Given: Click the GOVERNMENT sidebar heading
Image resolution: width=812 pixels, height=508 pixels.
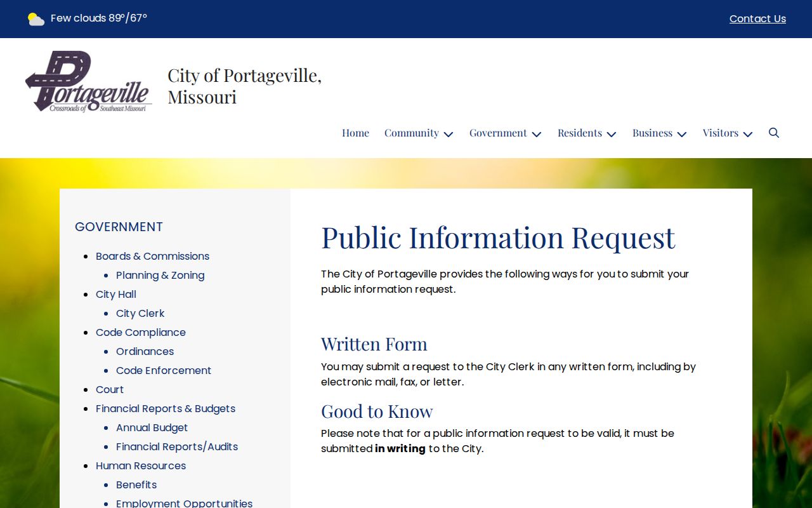Looking at the screenshot, I should pyautogui.click(x=119, y=227).
